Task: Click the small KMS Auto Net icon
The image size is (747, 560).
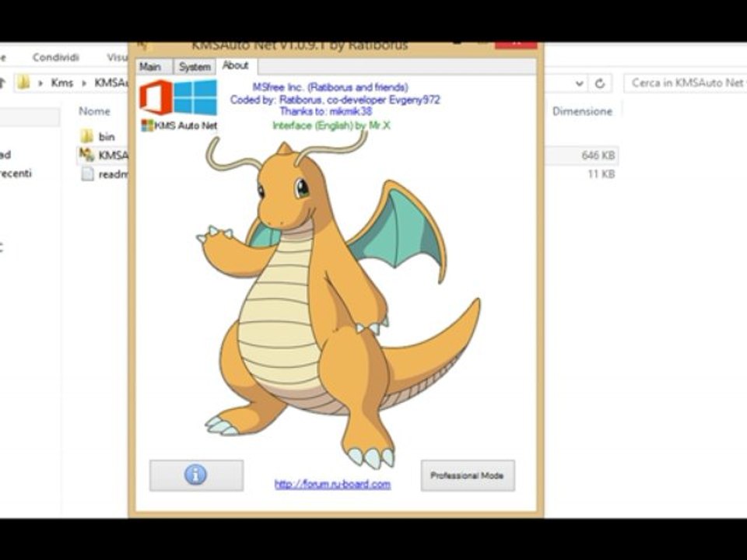Action: coord(148,126)
